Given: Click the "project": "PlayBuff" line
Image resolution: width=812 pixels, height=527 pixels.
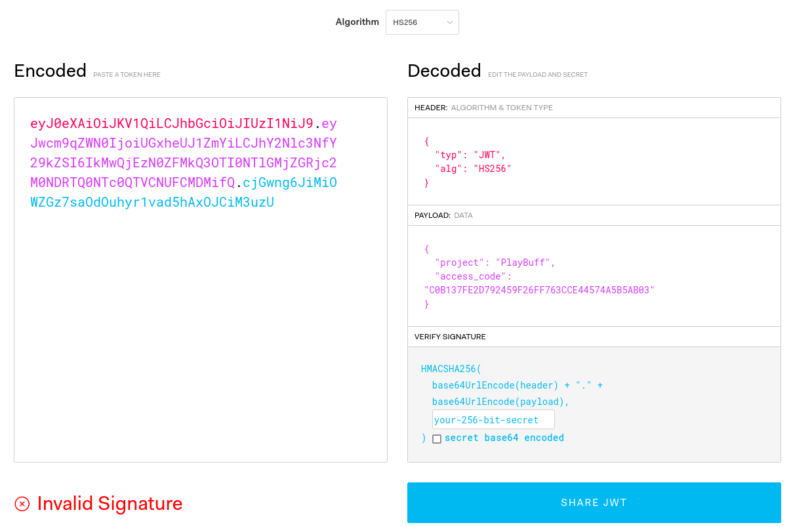Looking at the screenshot, I should tap(495, 263).
